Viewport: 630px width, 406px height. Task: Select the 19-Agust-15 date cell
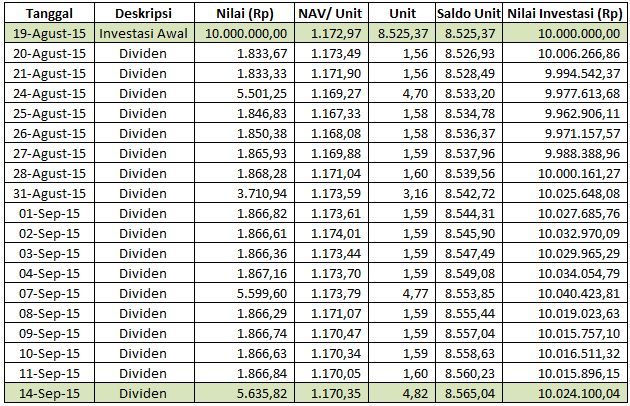[49, 33]
